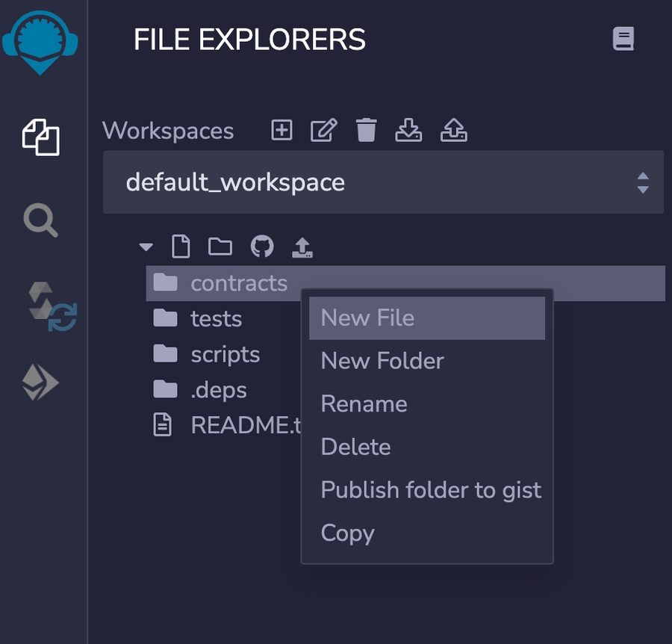Clone a repository via the GitHub icon
This screenshot has width=672, height=644.
click(x=263, y=247)
